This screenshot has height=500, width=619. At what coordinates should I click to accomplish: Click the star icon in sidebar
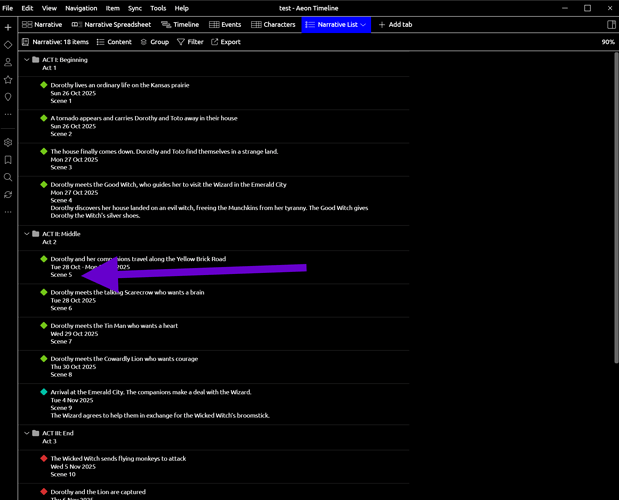coord(8,79)
